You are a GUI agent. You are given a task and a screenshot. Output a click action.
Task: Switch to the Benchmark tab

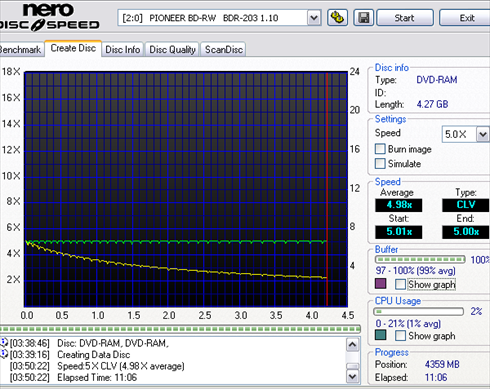(21, 50)
